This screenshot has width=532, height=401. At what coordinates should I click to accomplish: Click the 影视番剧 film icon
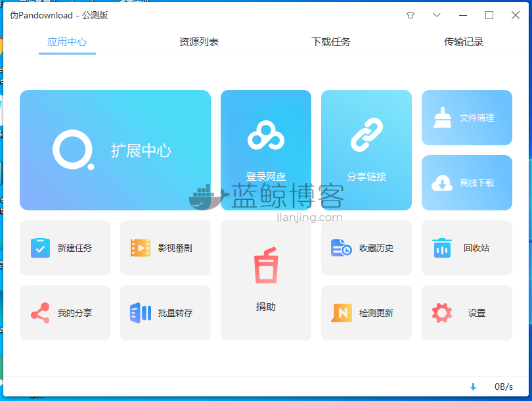click(x=141, y=248)
